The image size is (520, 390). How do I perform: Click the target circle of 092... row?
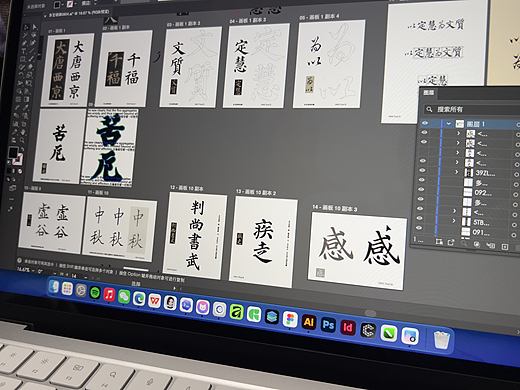[516, 194]
